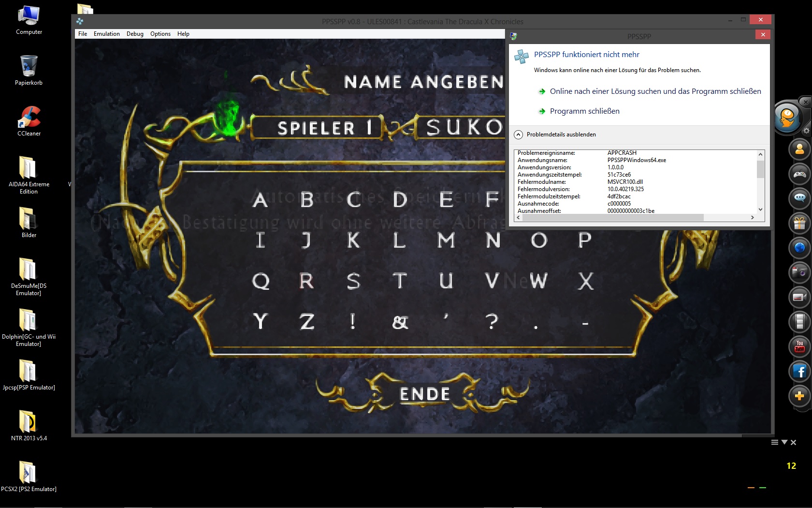This screenshot has width=812, height=508.
Task: Select the Jpcsp PSP Emulator folder
Action: tap(29, 375)
